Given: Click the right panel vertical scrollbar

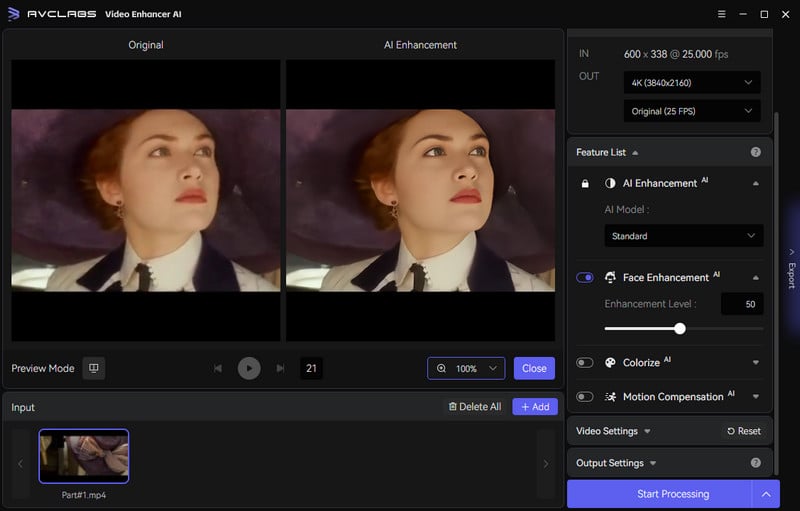Looking at the screenshot, I should coord(776,293).
